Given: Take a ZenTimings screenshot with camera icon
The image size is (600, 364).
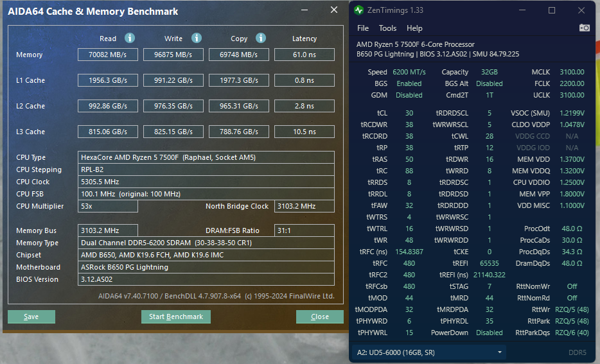Looking at the screenshot, I should pyautogui.click(x=585, y=28).
